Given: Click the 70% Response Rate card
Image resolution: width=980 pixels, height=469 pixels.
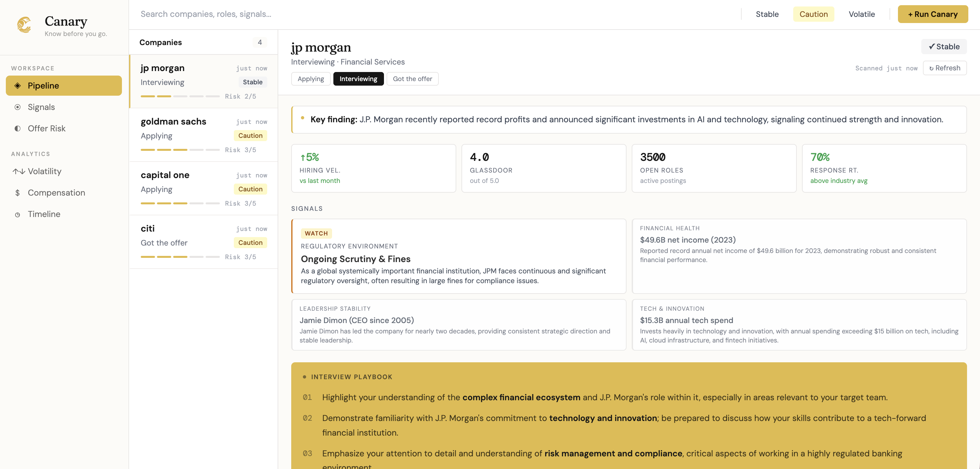Looking at the screenshot, I should click(884, 168).
